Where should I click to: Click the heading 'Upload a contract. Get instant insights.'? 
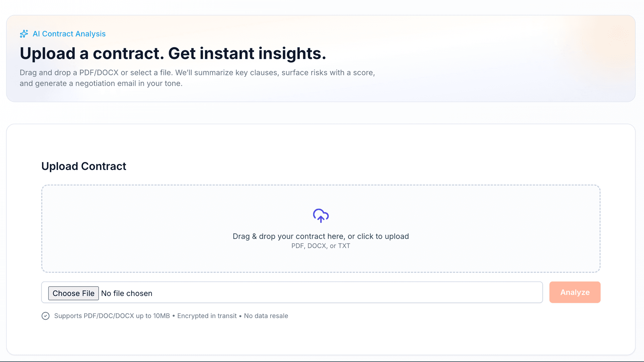click(x=173, y=54)
